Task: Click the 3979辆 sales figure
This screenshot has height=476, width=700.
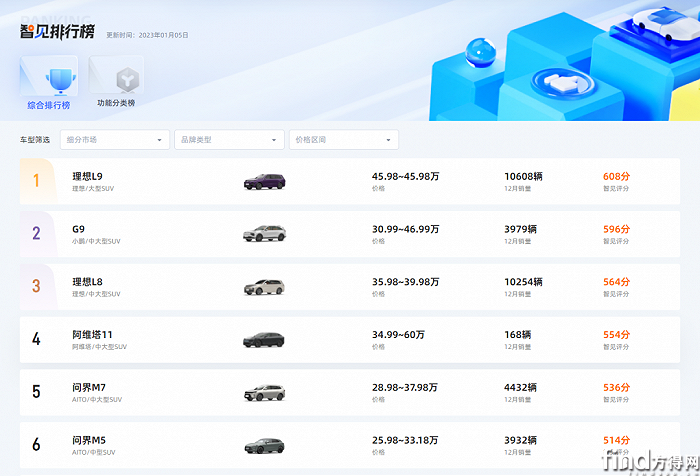Action: [x=521, y=229]
